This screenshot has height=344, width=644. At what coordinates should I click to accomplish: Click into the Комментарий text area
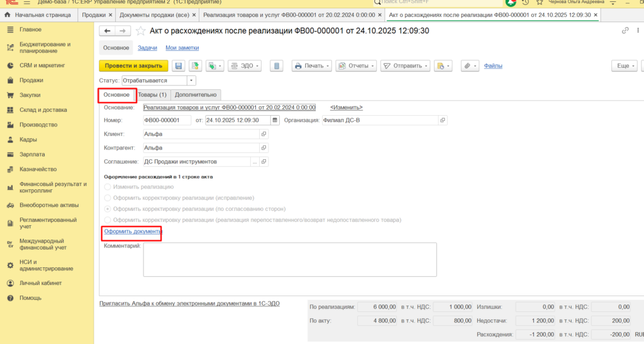click(290, 260)
